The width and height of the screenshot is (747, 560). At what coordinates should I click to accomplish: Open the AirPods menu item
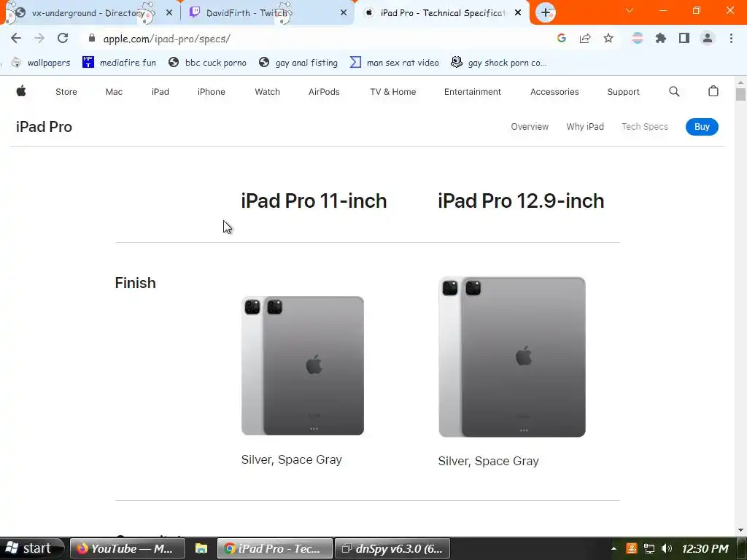(324, 92)
